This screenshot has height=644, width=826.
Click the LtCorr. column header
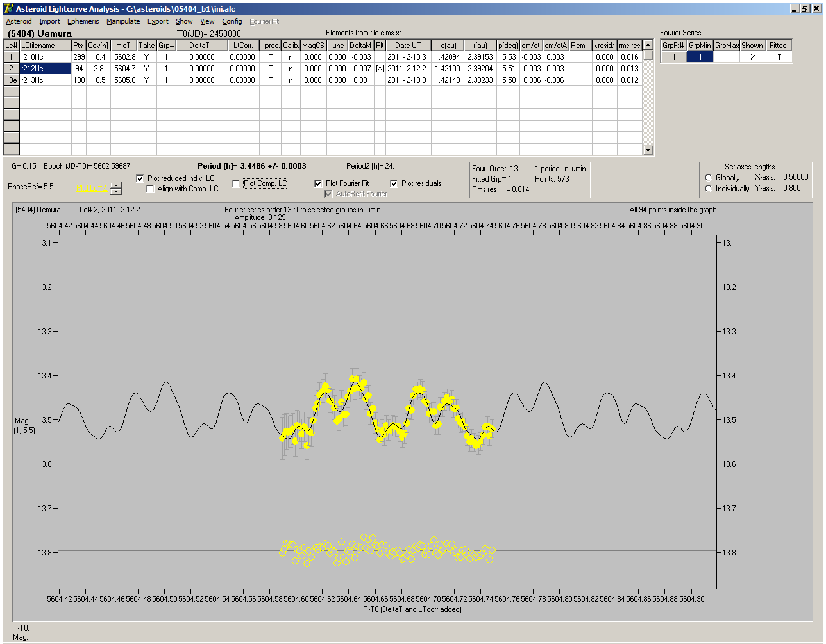coord(244,46)
